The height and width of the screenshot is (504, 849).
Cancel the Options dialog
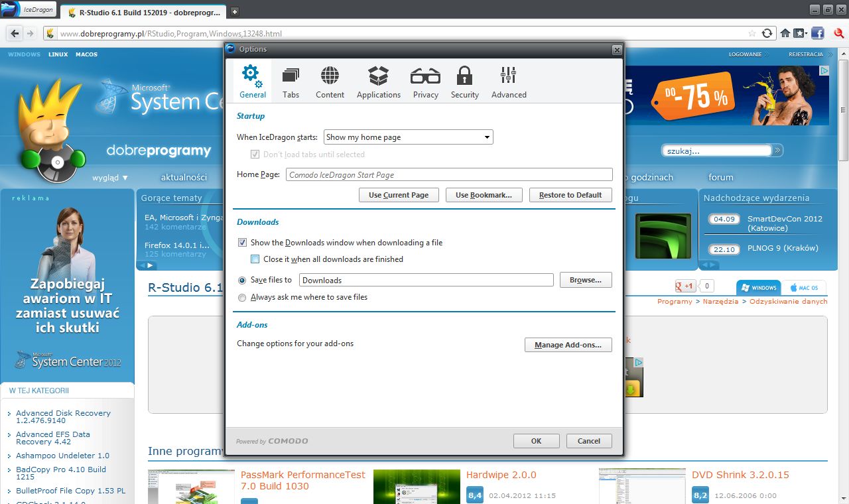pos(589,441)
